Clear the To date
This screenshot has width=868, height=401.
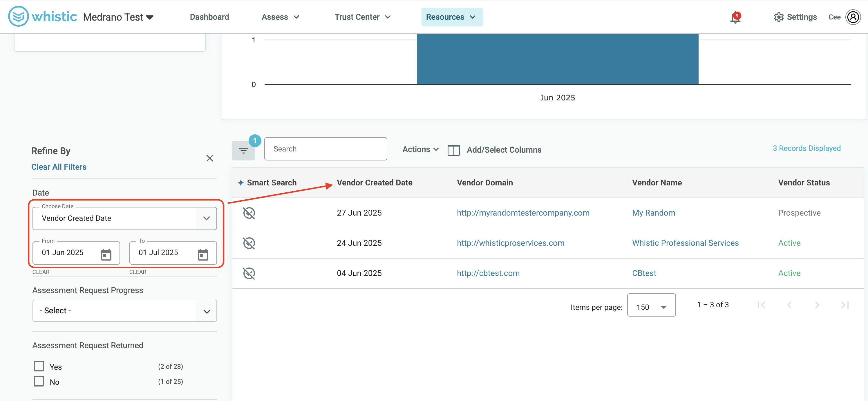coord(138,272)
